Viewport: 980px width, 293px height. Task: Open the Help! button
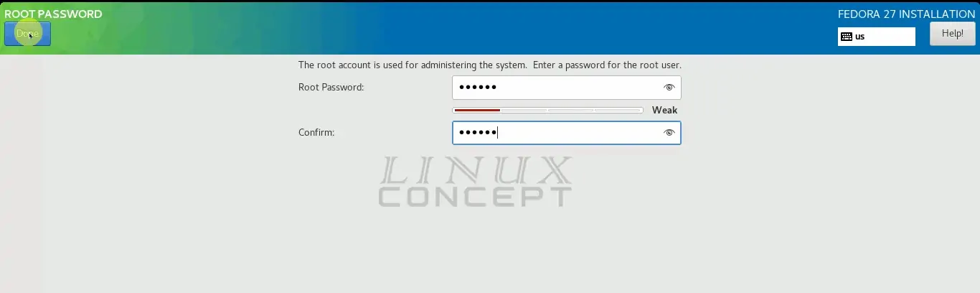(x=952, y=34)
